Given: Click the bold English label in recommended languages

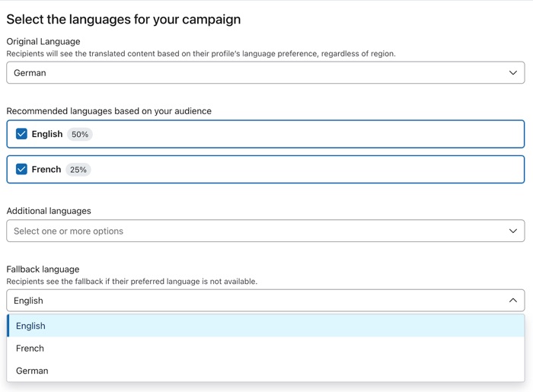Looking at the screenshot, I should pyautogui.click(x=47, y=134).
